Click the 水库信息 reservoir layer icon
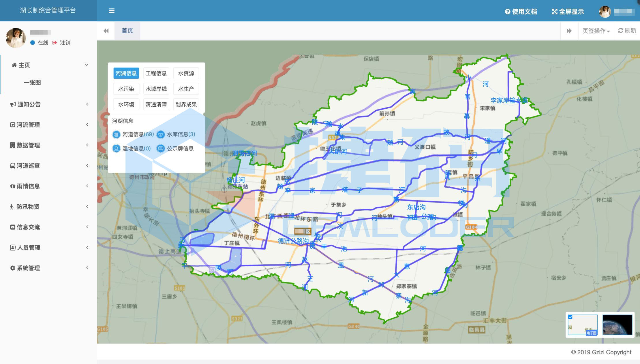Viewport: 640px width, 364px height. click(x=161, y=134)
